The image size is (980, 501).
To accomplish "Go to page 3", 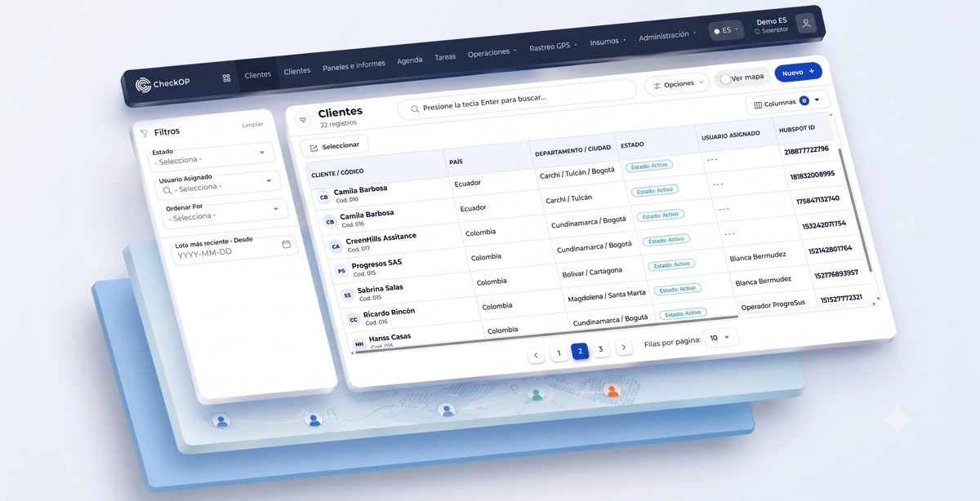I will coord(601,349).
